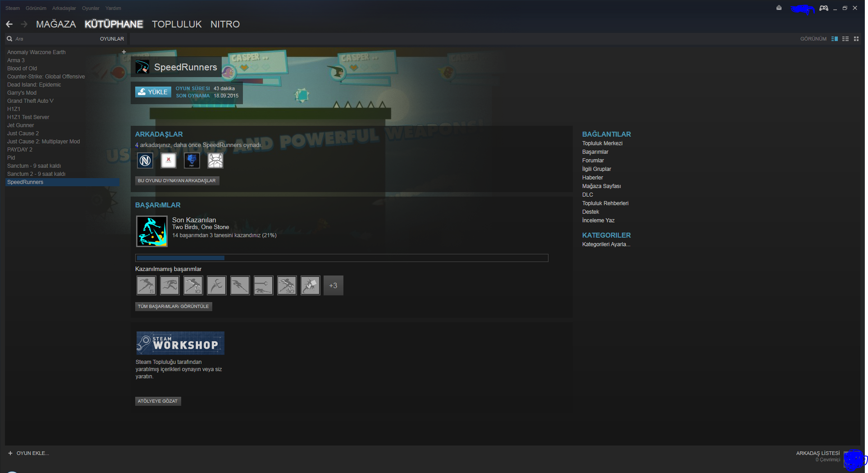Switch to list view icon
The width and height of the screenshot is (868, 473).
tap(845, 39)
